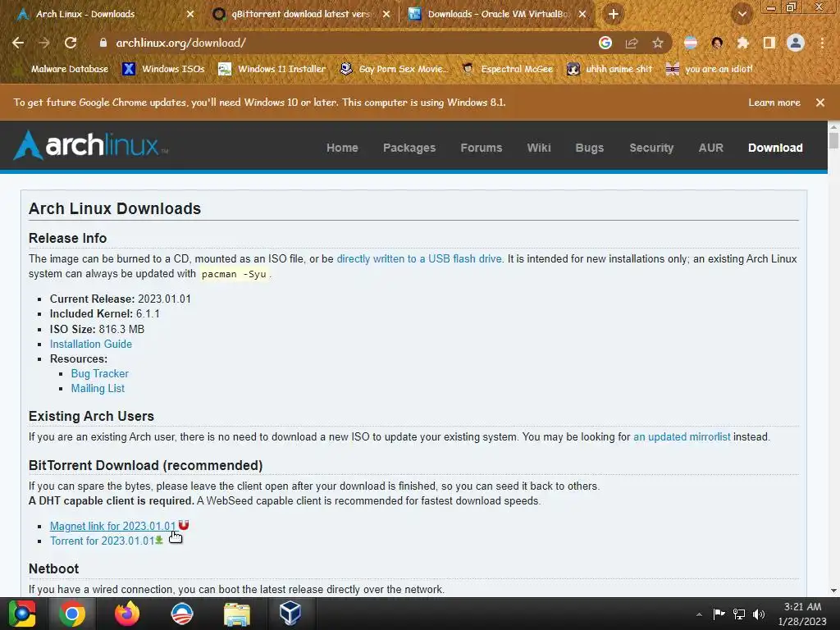Open the Security nav item
Screen dimensions: 840x630
[651, 148]
